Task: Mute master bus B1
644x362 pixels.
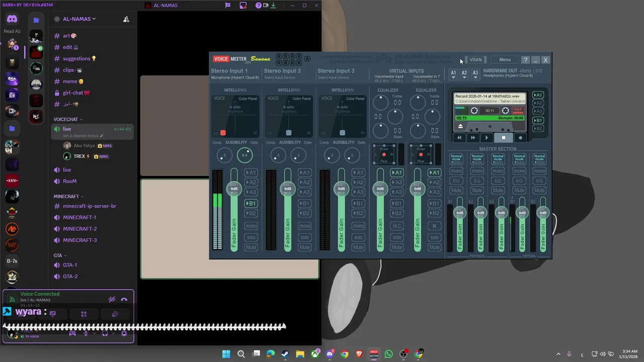Action: 519,190
